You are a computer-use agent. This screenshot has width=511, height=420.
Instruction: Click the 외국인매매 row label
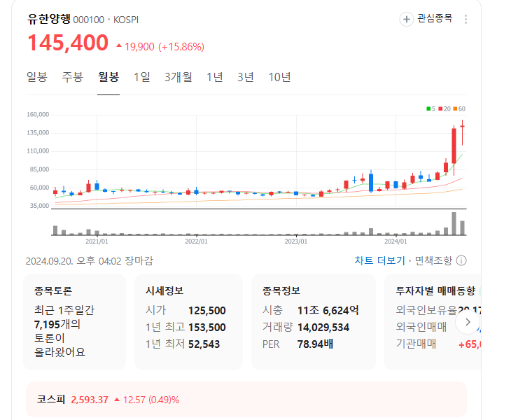(421, 327)
